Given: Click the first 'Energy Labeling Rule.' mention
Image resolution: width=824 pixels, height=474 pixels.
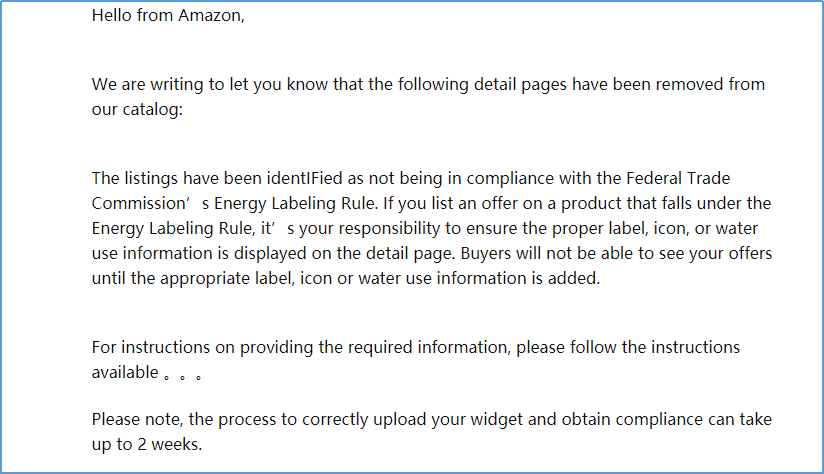Looking at the screenshot, I should [x=291, y=204].
